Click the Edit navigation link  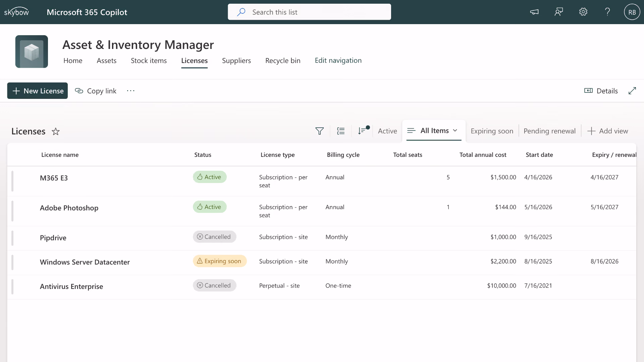tap(338, 60)
